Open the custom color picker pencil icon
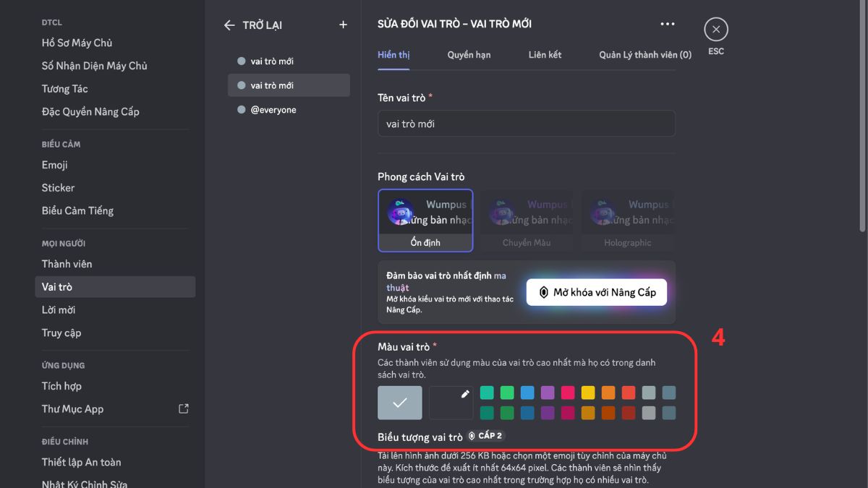This screenshot has height=488, width=868. (x=450, y=403)
